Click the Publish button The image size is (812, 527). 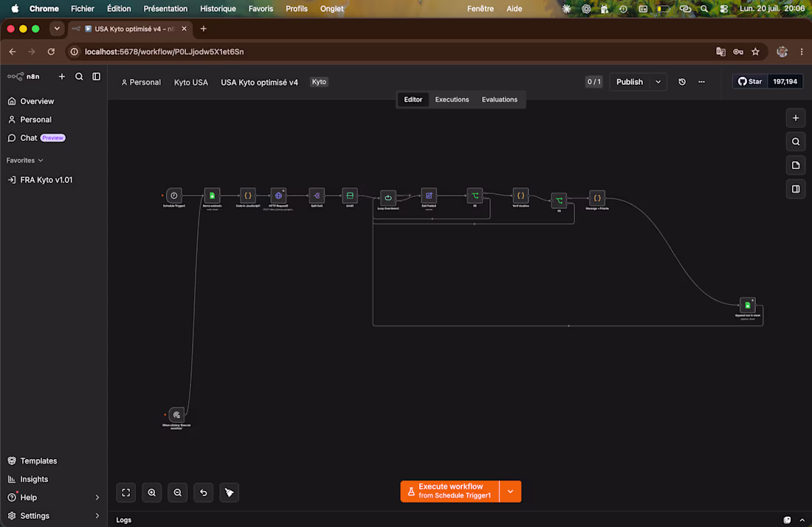(629, 82)
